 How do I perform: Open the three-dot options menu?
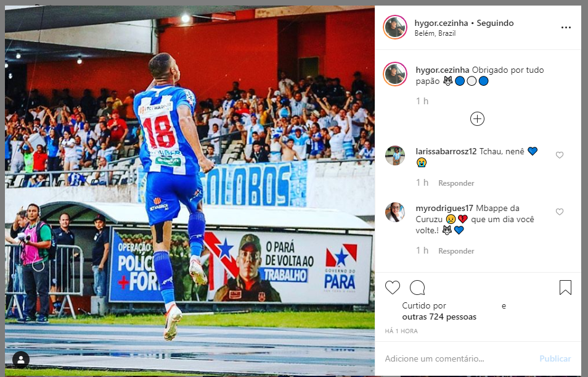click(566, 27)
